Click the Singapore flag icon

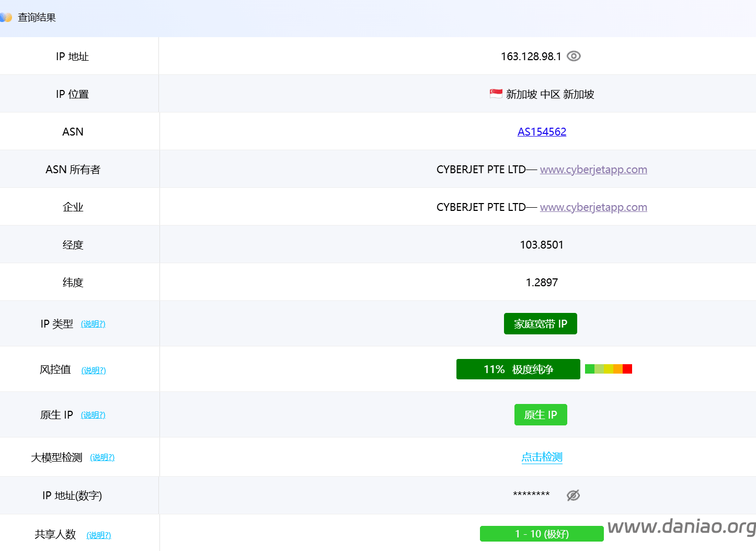[496, 94]
